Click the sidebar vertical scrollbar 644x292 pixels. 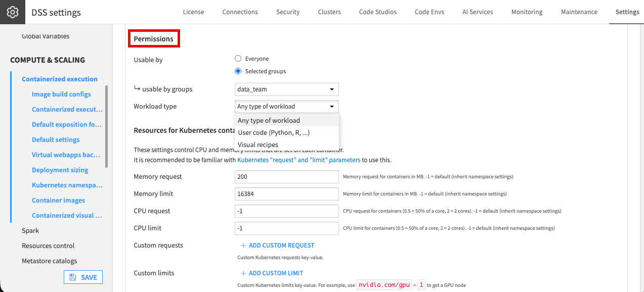(x=106, y=126)
